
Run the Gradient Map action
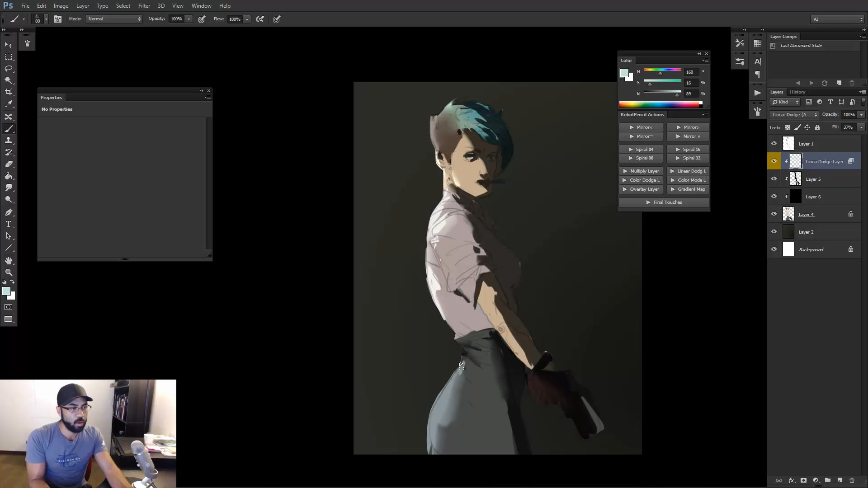tap(688, 189)
